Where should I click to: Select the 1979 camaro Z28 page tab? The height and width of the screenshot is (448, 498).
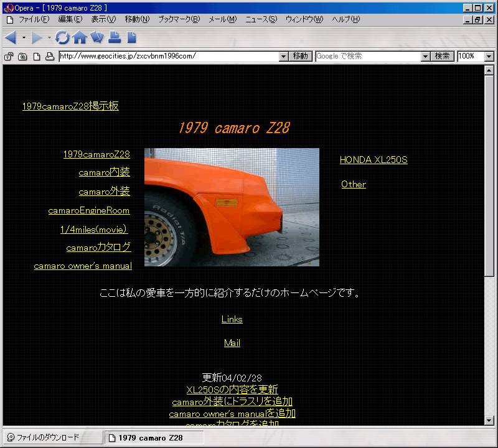[154, 437]
